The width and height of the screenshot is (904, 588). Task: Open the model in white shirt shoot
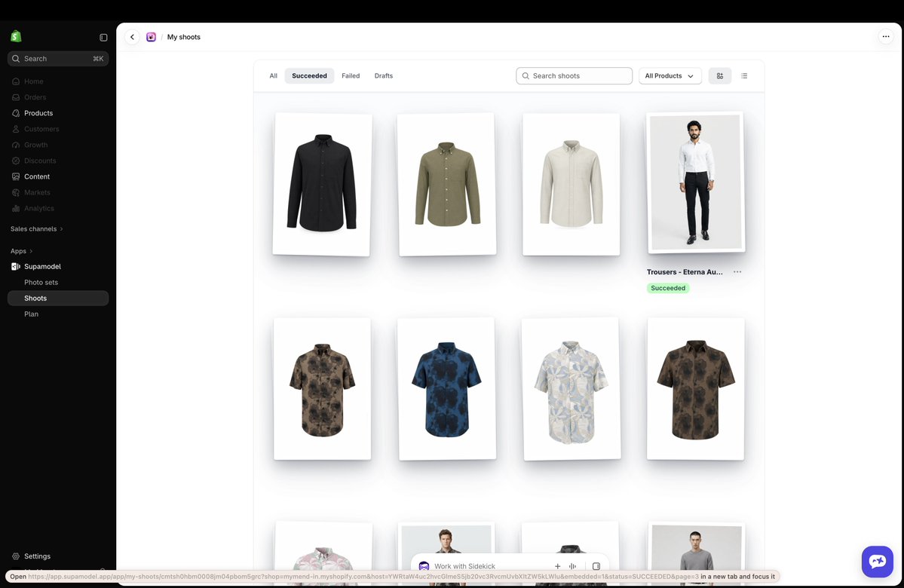[696, 182]
